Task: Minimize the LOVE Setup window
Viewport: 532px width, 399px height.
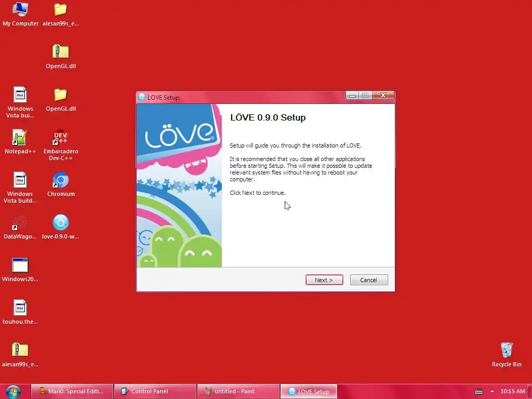Action: (352, 96)
